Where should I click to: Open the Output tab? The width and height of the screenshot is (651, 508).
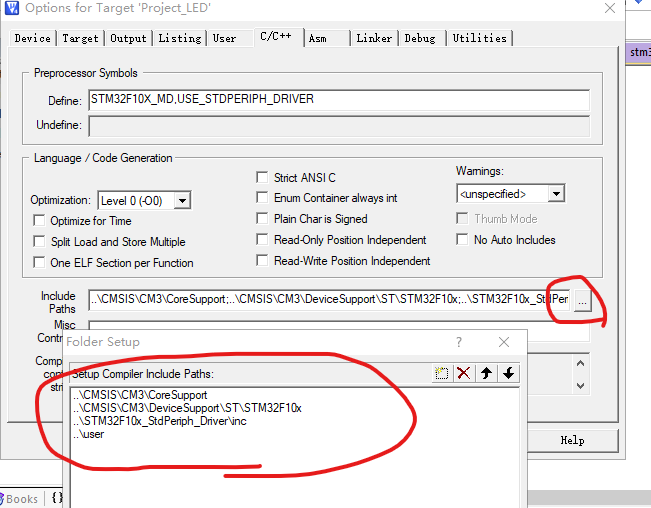click(x=128, y=38)
